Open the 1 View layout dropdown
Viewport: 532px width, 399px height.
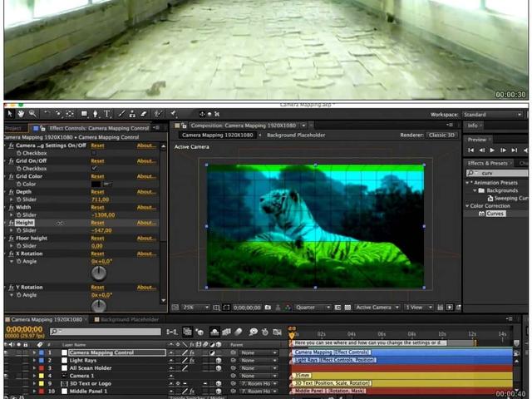click(x=419, y=308)
